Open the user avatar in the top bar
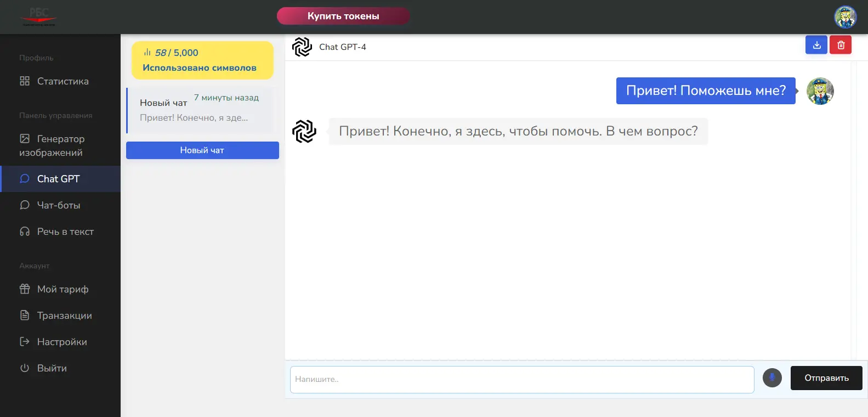The width and height of the screenshot is (868, 417). pyautogui.click(x=845, y=17)
